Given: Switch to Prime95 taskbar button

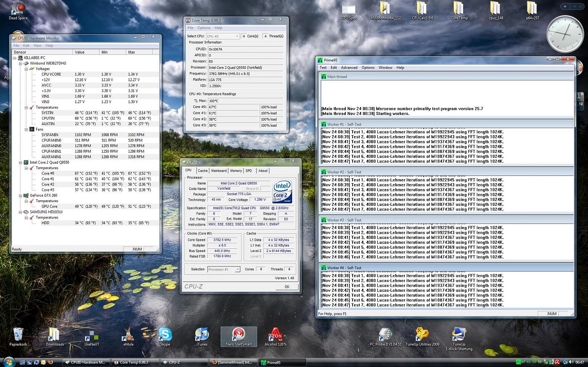Looking at the screenshot, I should point(282,362).
